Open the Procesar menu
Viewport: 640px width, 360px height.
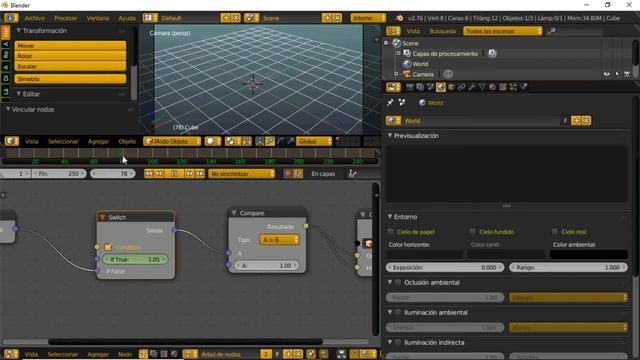(65, 18)
